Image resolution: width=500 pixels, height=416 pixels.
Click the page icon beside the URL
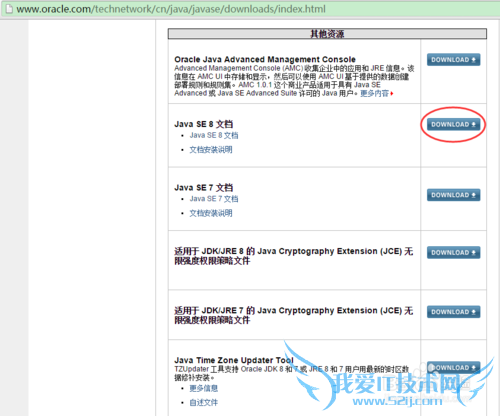coord(9,9)
